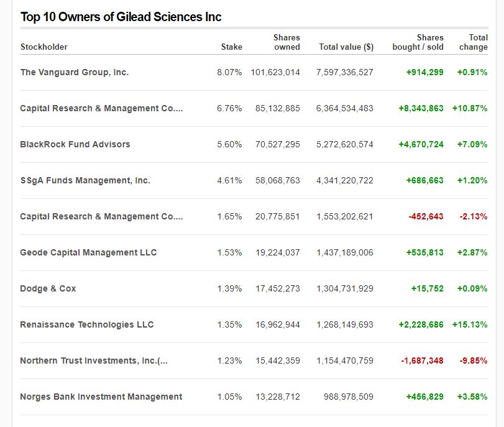The image size is (504, 427).
Task: Select Norges Bank Investment Management row name
Action: [x=101, y=397]
